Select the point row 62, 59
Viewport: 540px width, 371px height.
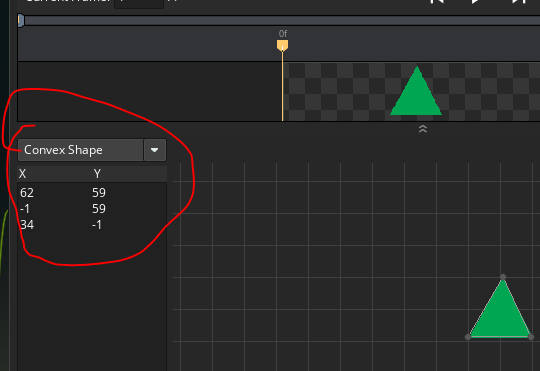coord(92,193)
